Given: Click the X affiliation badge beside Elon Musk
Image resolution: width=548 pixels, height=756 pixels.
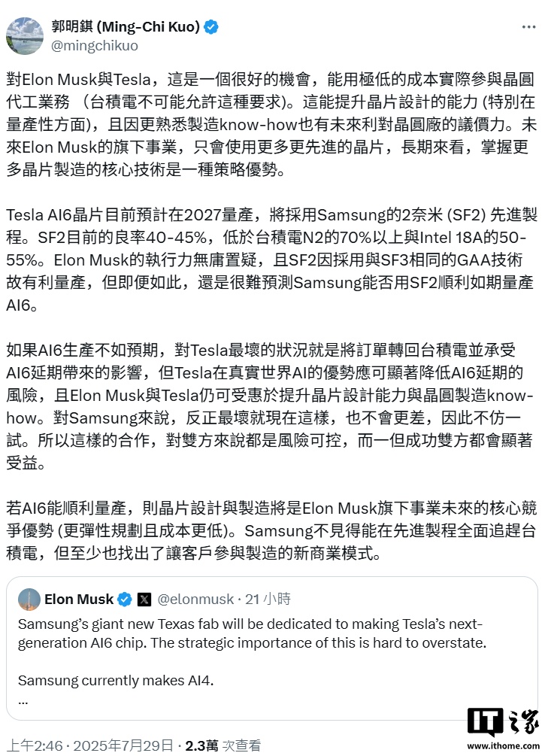Looking at the screenshot, I should pos(144,600).
